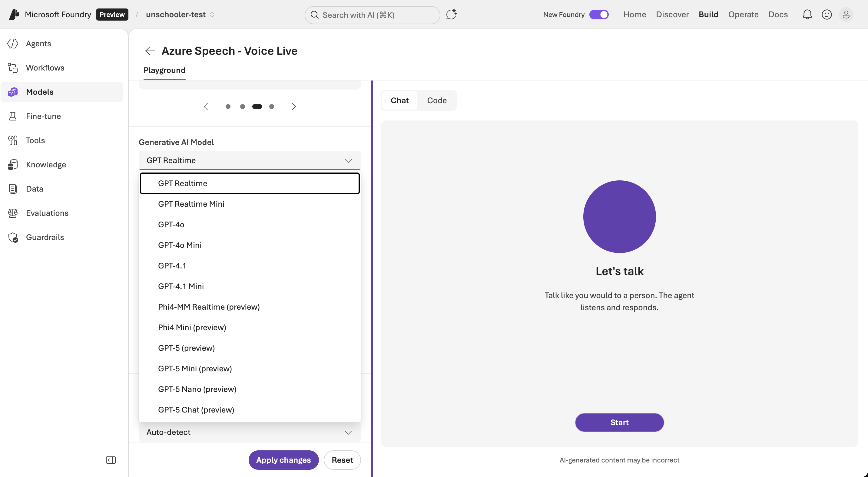Choose GPT-4o Mini from model list
The width and height of the screenshot is (868, 477).
pos(180,245)
